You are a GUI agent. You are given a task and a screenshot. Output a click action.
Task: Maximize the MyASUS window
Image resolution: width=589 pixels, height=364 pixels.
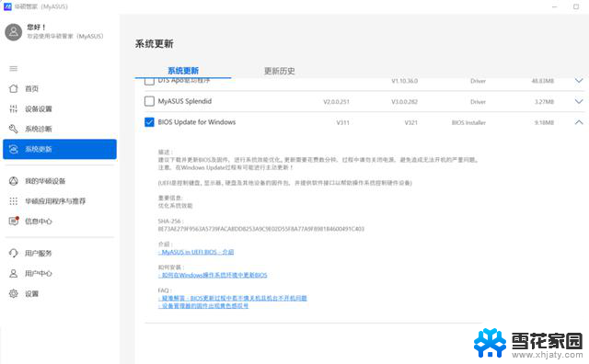click(x=576, y=6)
